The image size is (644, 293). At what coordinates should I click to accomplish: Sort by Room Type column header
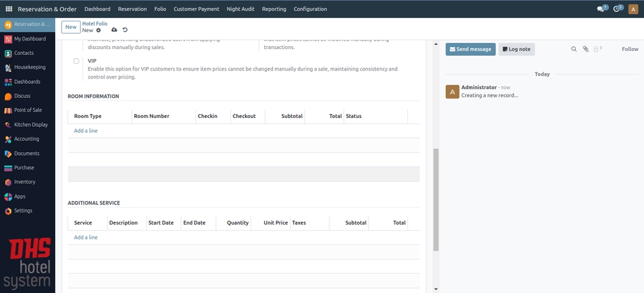pyautogui.click(x=100, y=116)
